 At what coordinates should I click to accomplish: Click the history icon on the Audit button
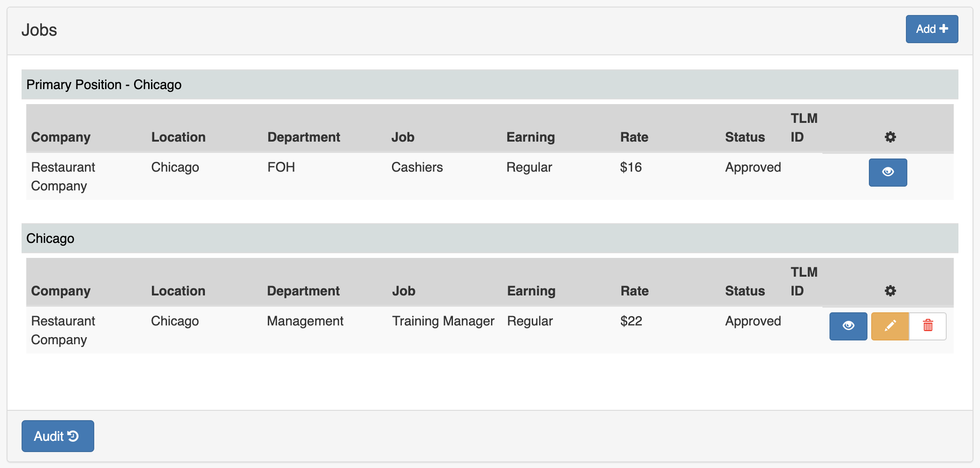[74, 436]
